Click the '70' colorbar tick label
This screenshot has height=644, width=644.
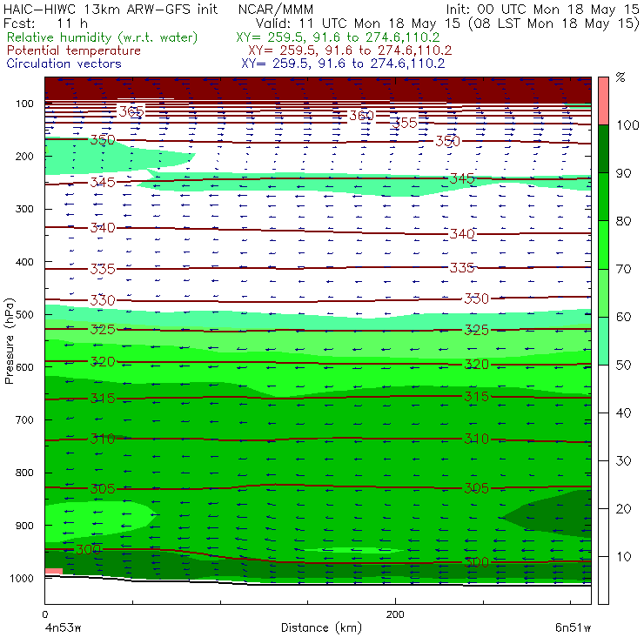point(623,269)
